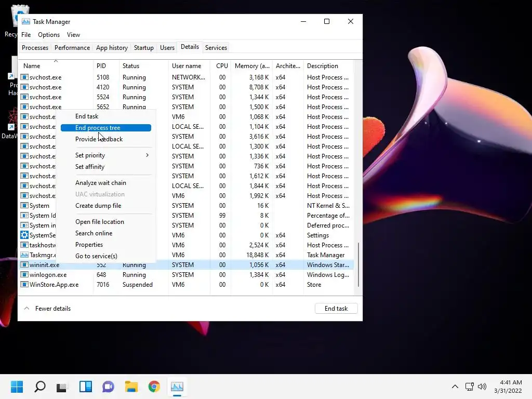Sort by the CPU column header
The image size is (532, 399).
[x=221, y=66]
